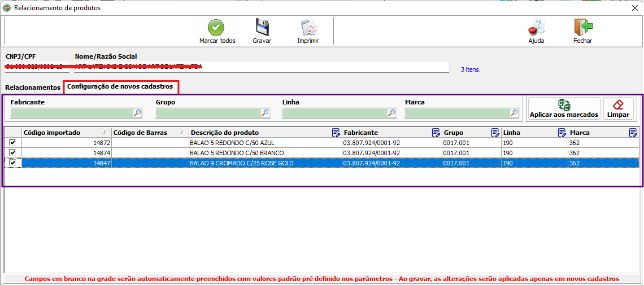The image size is (644, 285).
Task: Select BALAO 5 REDONDO C/50 BRANCO cell
Action: pos(265,153)
